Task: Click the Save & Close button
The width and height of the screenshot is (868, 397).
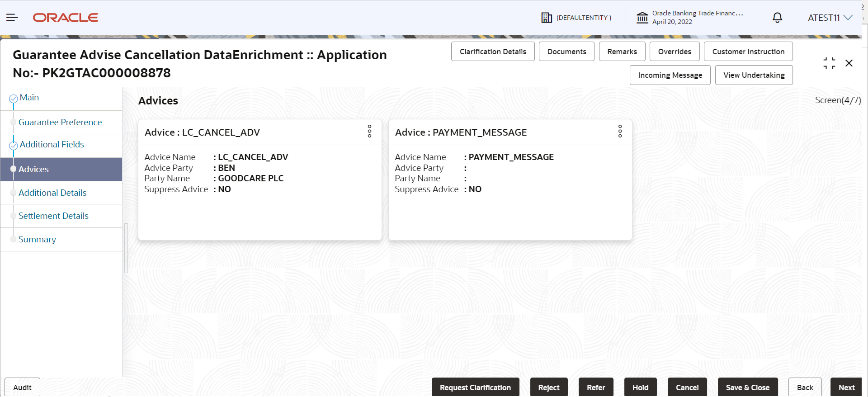Action: coord(748,388)
